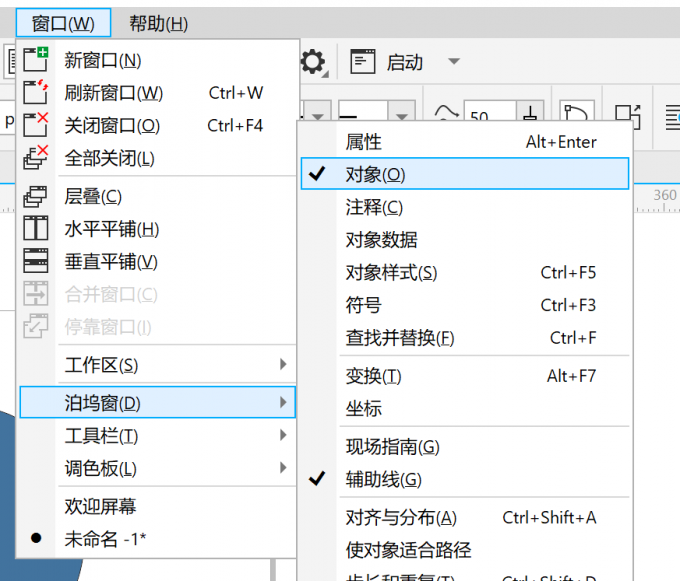Expand the 泊坞窗(D) submenu
Screen dimensions: 680x581
point(158,402)
